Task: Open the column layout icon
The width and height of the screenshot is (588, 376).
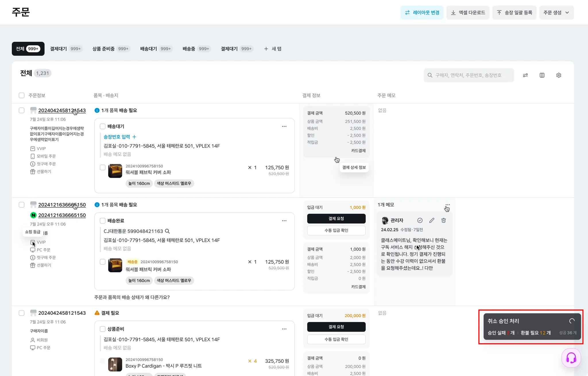Action: (x=542, y=75)
